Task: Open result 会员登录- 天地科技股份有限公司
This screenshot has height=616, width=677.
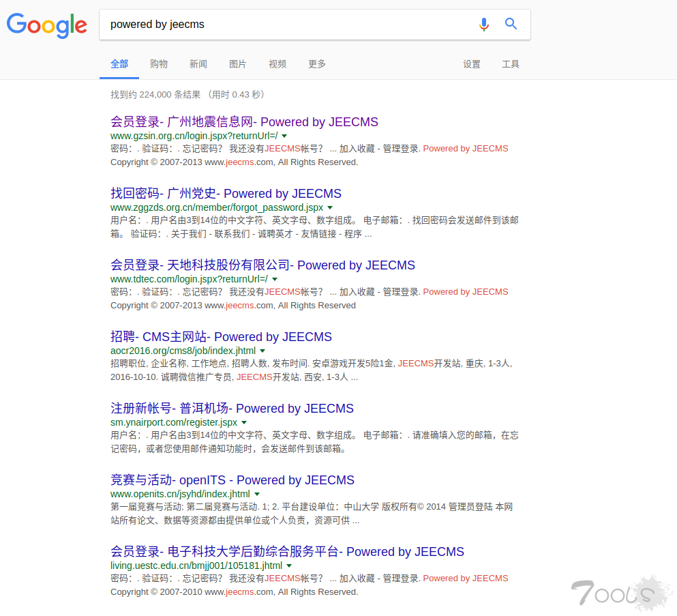Action: [x=262, y=265]
